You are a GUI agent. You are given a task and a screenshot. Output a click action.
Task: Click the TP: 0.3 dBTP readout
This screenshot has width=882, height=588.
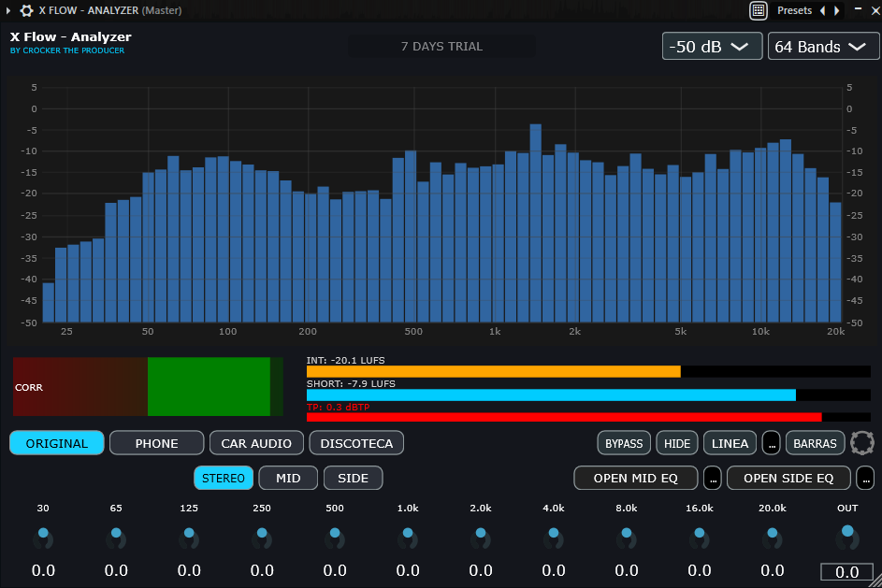coord(338,407)
